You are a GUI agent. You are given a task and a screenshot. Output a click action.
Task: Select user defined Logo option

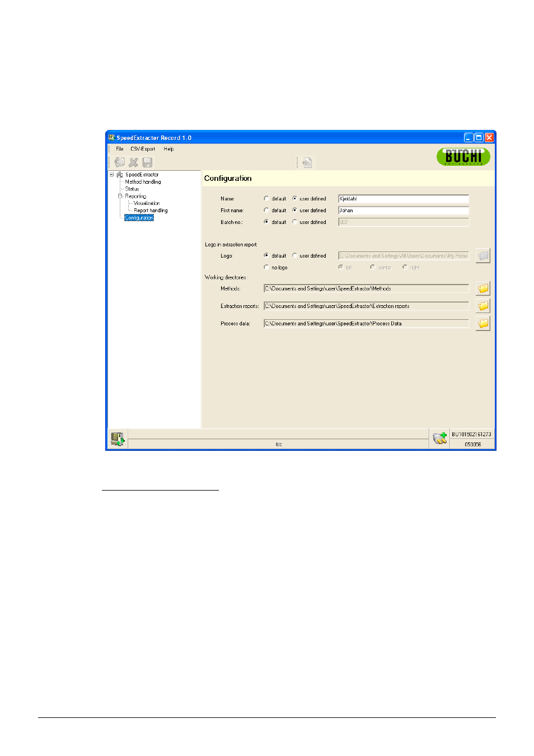click(x=295, y=256)
